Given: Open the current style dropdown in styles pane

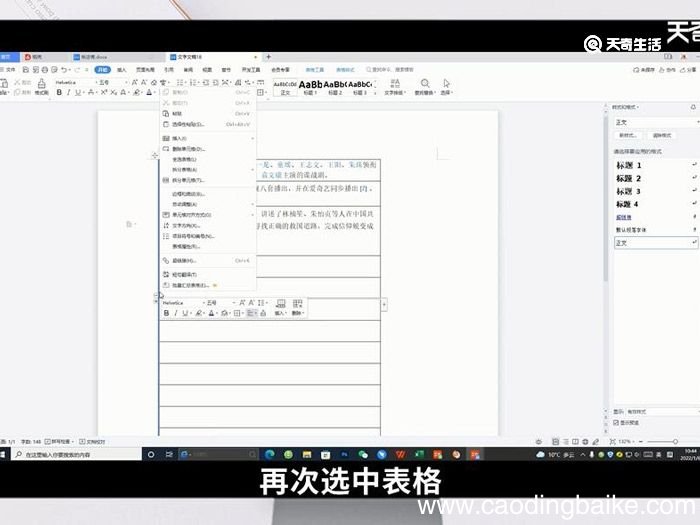Looking at the screenshot, I should coord(697,122).
